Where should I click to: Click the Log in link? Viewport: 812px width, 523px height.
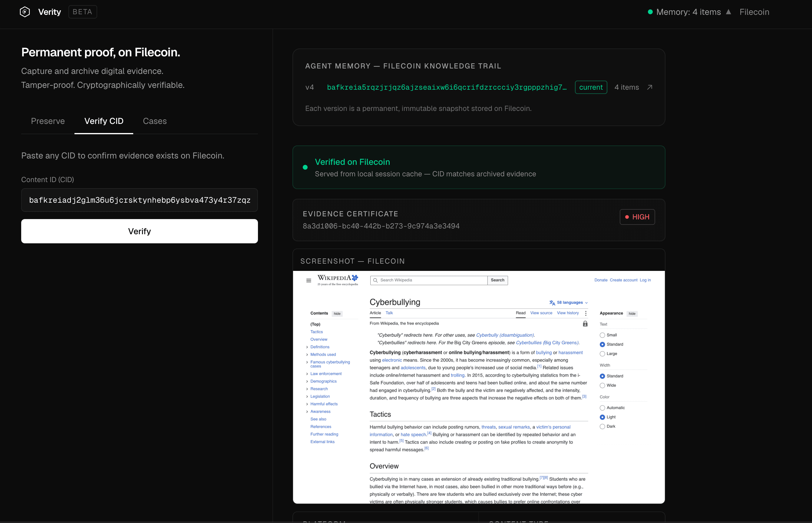(x=645, y=280)
